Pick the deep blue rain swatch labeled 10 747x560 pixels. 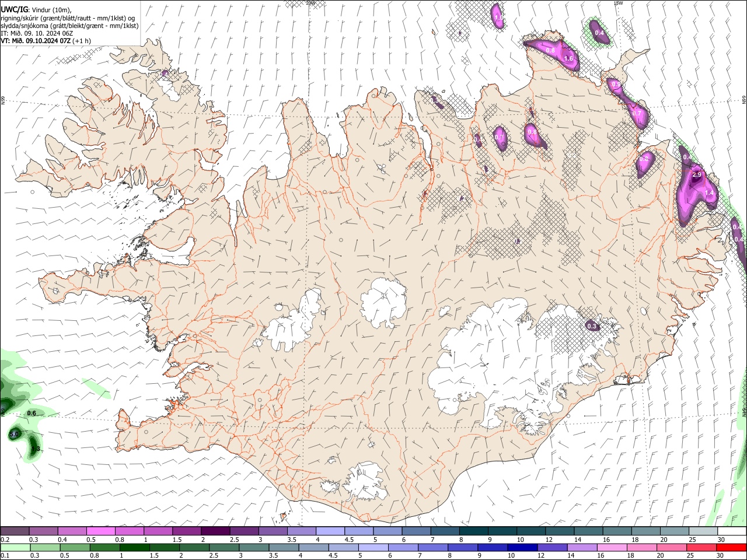(x=522, y=547)
